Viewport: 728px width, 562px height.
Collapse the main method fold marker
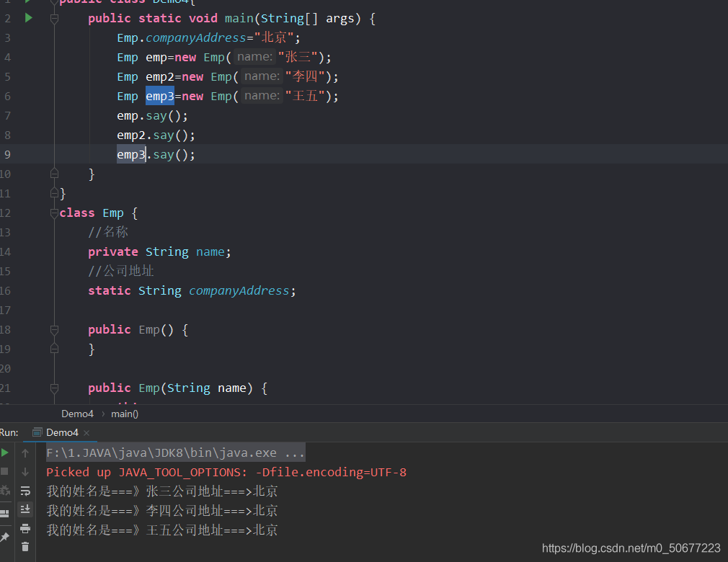[x=54, y=19]
